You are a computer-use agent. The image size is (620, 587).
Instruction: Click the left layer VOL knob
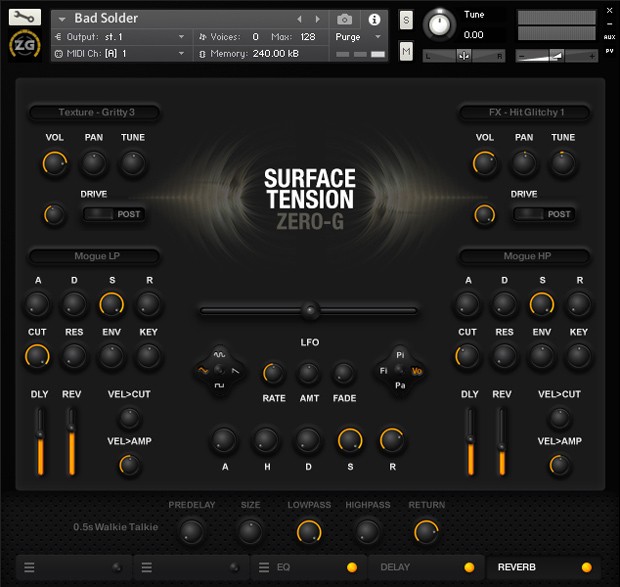pyautogui.click(x=55, y=163)
